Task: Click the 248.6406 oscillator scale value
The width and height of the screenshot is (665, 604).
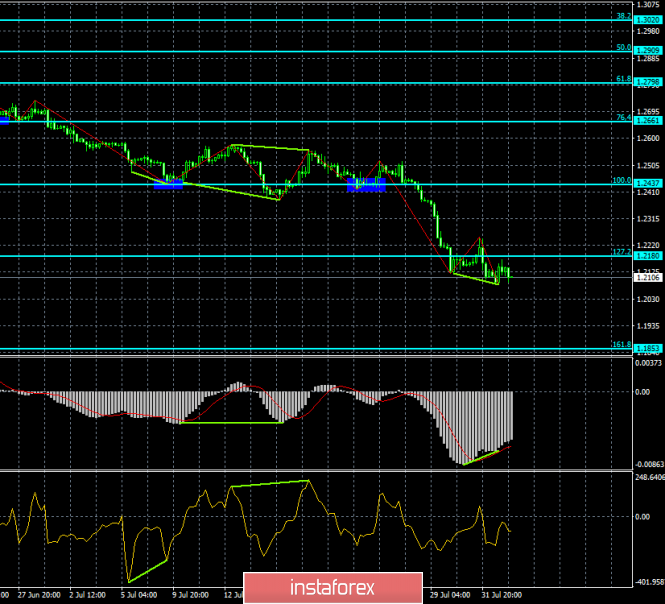Action: [650, 478]
